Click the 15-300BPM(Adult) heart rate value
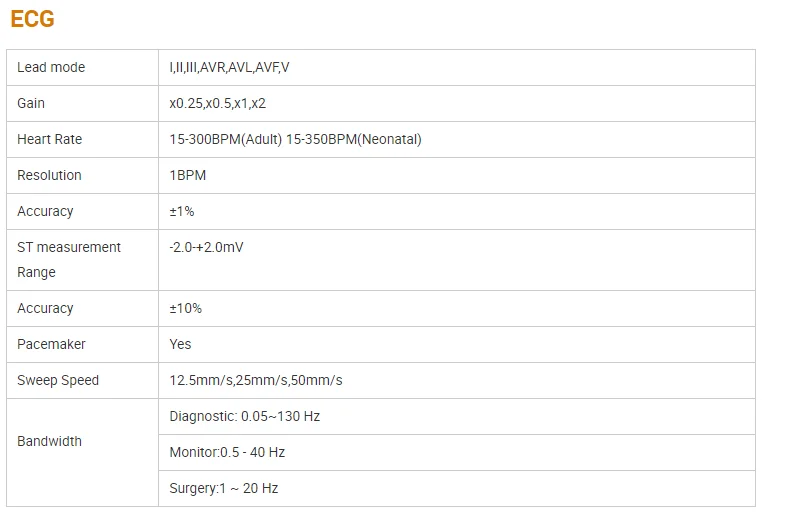This screenshot has height=514, width=796. (225, 140)
